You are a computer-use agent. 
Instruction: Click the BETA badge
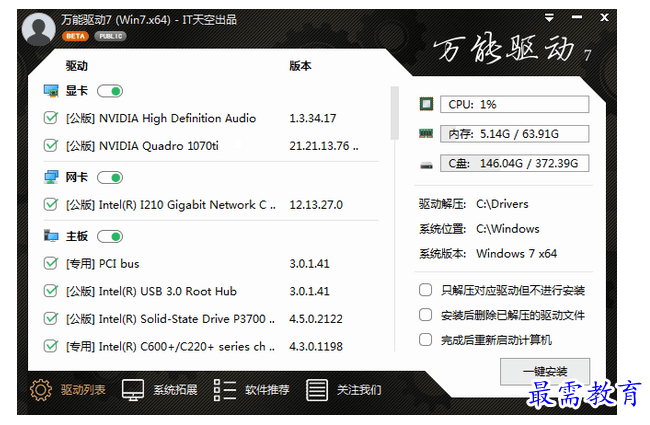point(75,36)
